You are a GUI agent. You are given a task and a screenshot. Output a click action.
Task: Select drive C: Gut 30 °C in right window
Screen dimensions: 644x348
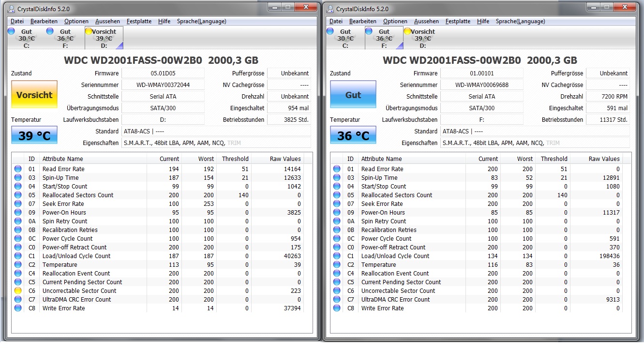(x=345, y=38)
